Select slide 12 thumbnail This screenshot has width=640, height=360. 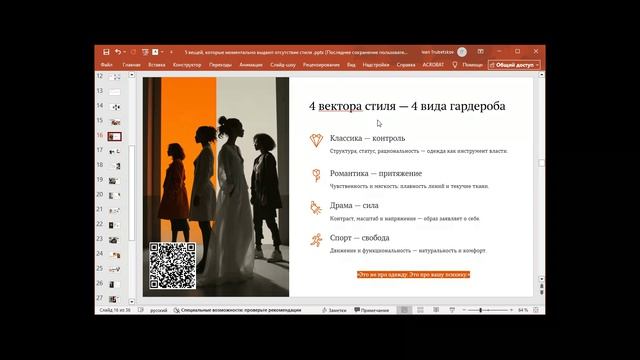[x=114, y=77]
